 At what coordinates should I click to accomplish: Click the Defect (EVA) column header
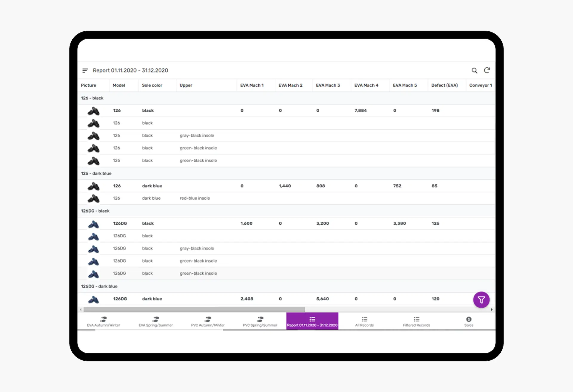click(444, 85)
